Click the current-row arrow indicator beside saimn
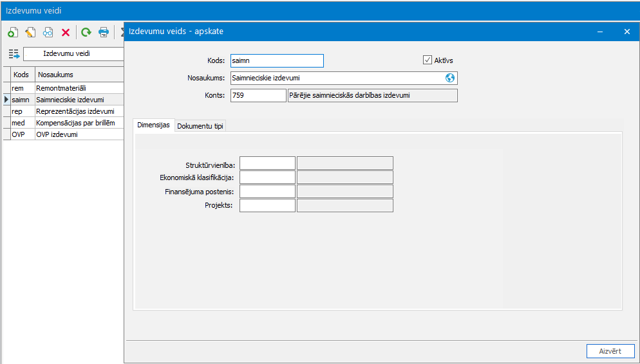Viewport: 640px width, 364px height. coord(6,100)
